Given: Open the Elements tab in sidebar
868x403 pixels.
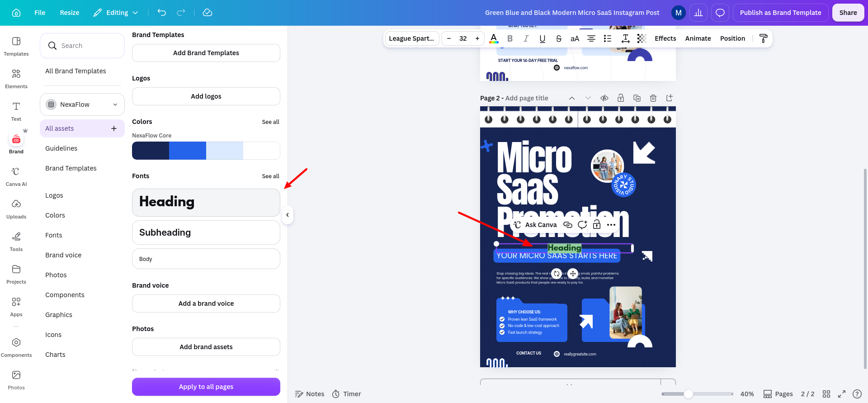Looking at the screenshot, I should point(16,78).
